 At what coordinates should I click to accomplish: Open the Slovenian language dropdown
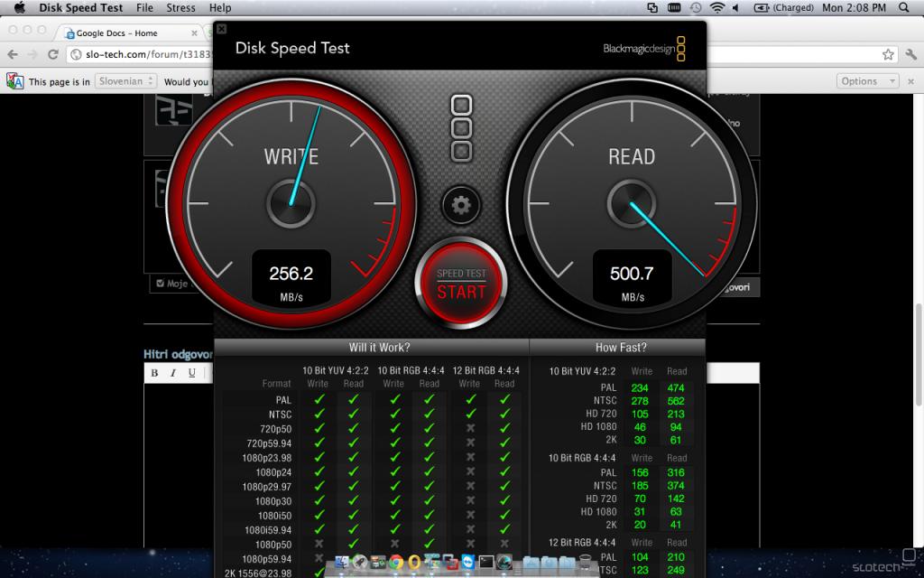(125, 81)
